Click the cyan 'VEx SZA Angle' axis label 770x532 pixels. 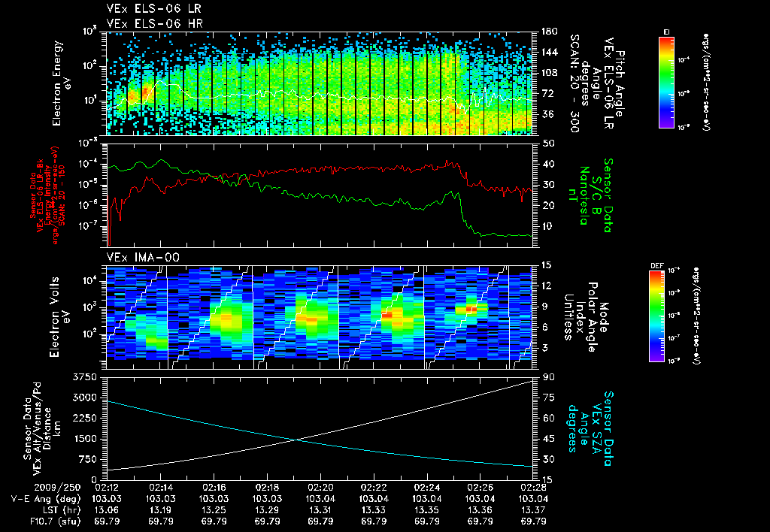(x=590, y=428)
